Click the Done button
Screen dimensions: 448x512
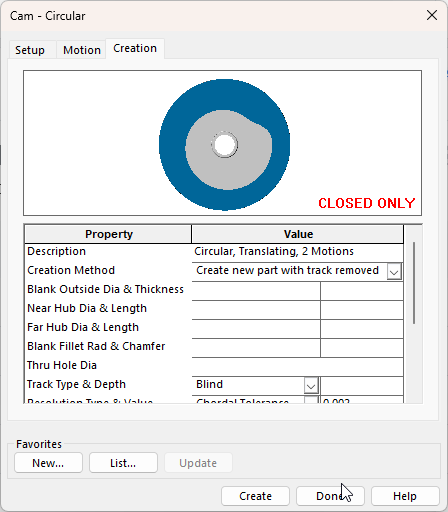(330, 496)
